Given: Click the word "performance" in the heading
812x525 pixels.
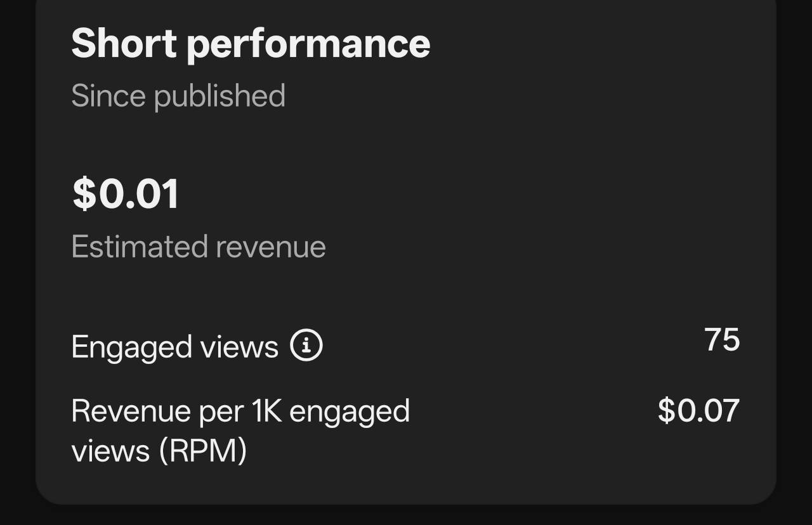Looking at the screenshot, I should [308, 44].
